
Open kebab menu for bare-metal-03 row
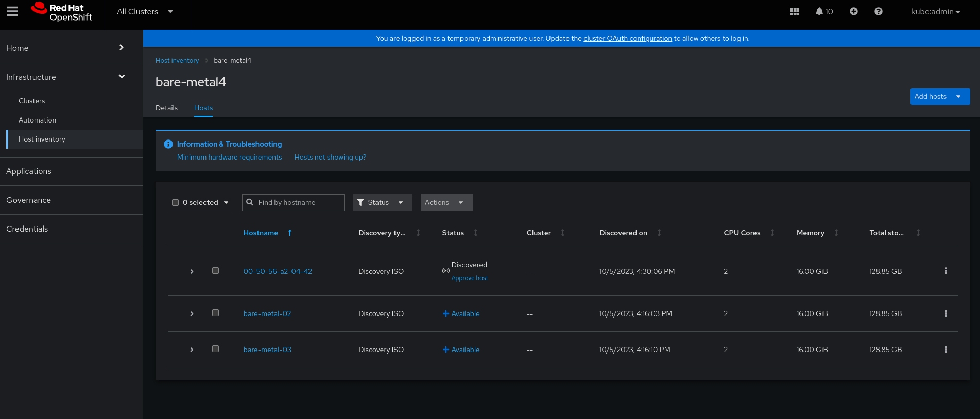[x=945, y=350]
